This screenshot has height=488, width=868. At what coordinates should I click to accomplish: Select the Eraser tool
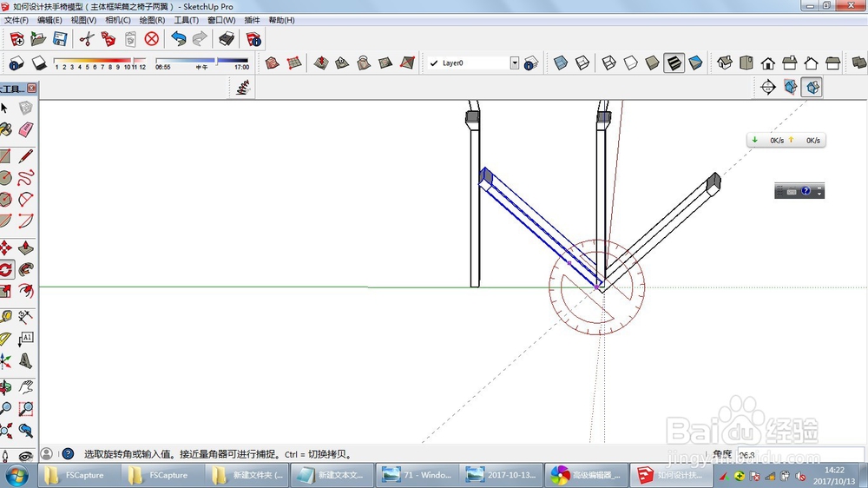click(25, 129)
